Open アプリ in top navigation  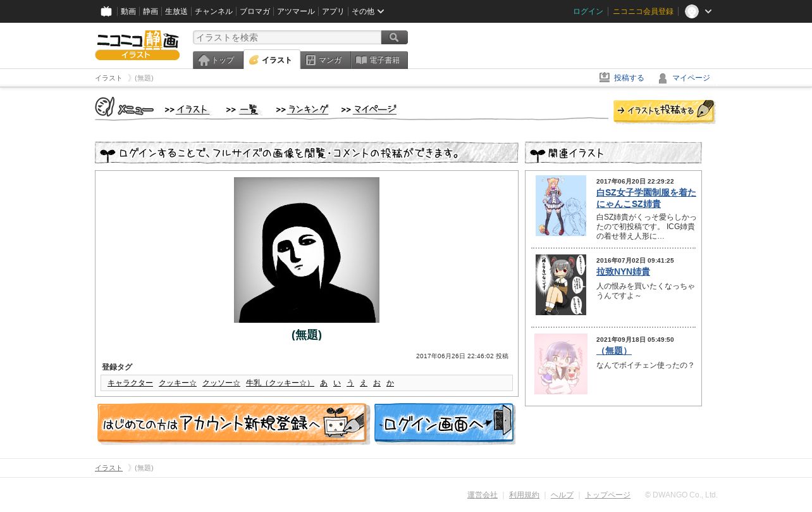click(333, 11)
